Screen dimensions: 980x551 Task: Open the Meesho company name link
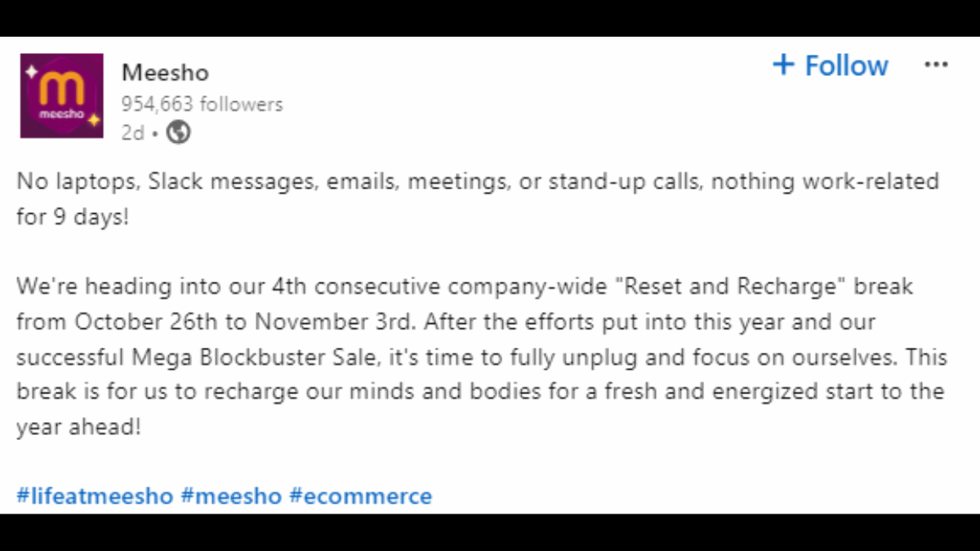(x=165, y=73)
